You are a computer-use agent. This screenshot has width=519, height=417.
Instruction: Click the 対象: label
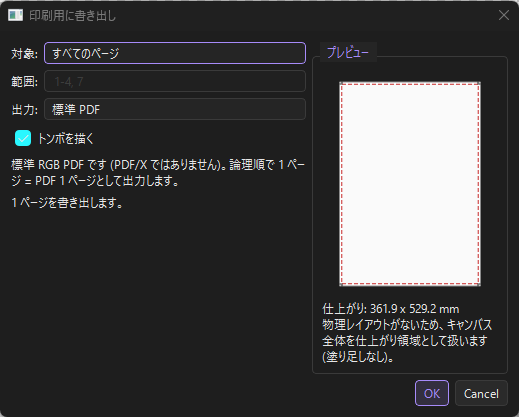pyautogui.click(x=24, y=53)
